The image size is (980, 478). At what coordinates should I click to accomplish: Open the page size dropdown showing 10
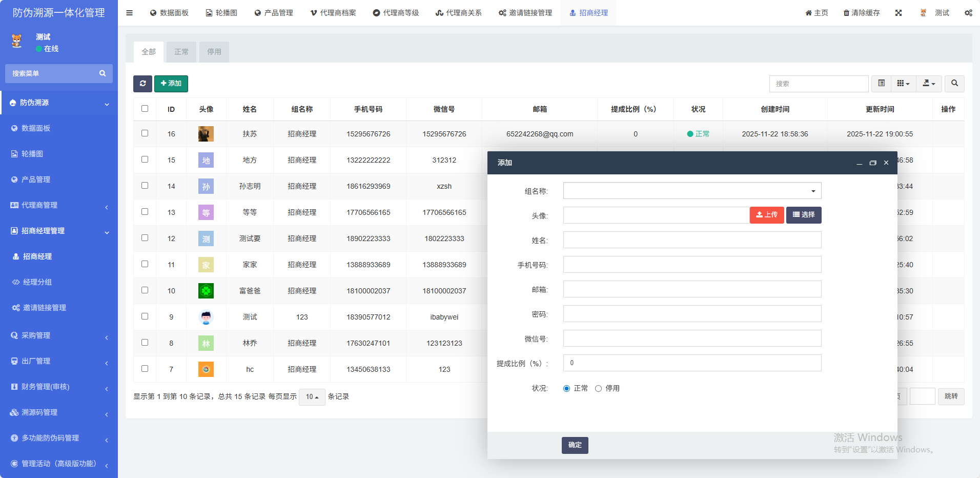[x=312, y=397]
